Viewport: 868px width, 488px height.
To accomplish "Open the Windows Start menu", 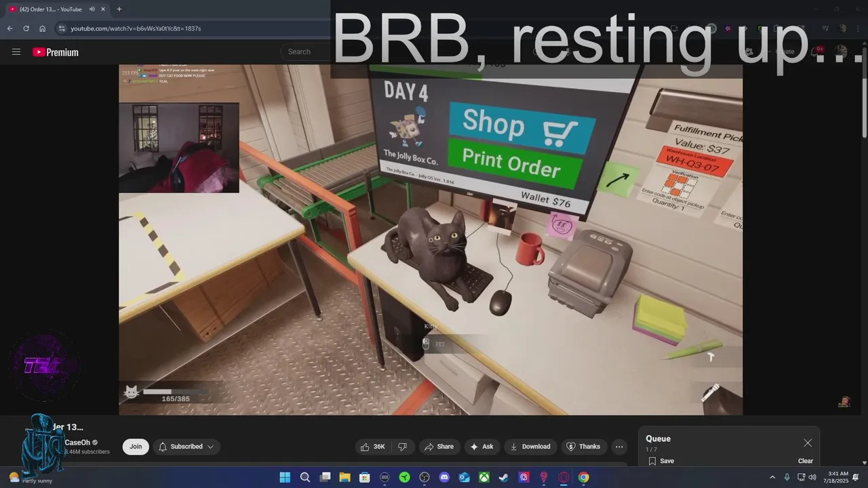I will tap(285, 477).
